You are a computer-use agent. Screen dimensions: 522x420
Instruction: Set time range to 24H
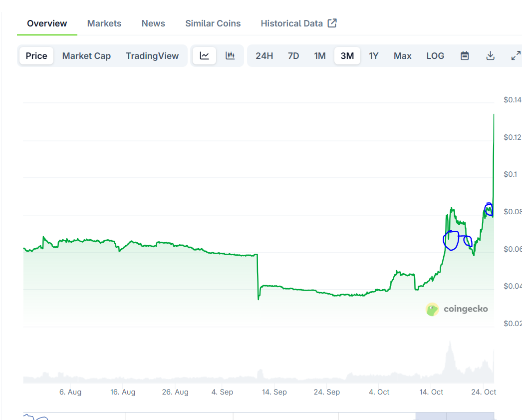point(264,55)
